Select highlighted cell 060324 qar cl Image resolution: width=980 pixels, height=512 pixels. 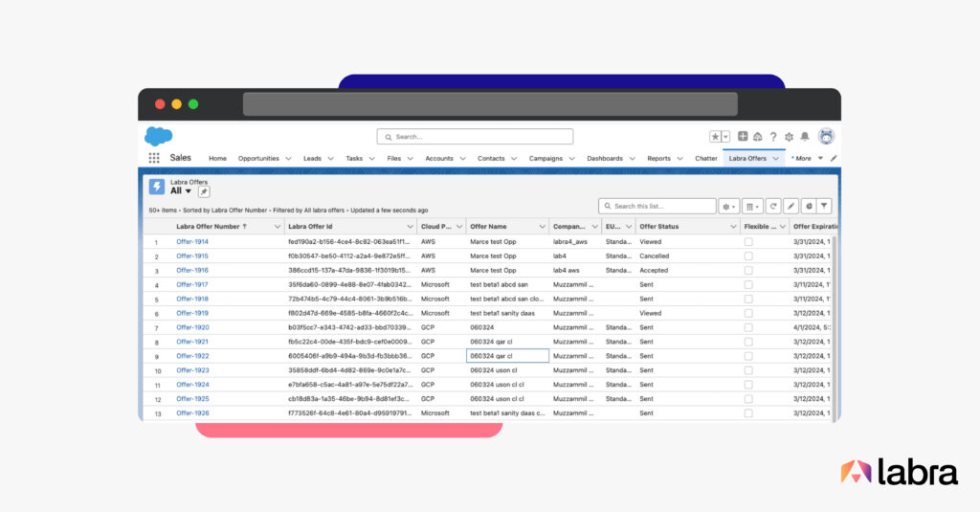[507, 356]
